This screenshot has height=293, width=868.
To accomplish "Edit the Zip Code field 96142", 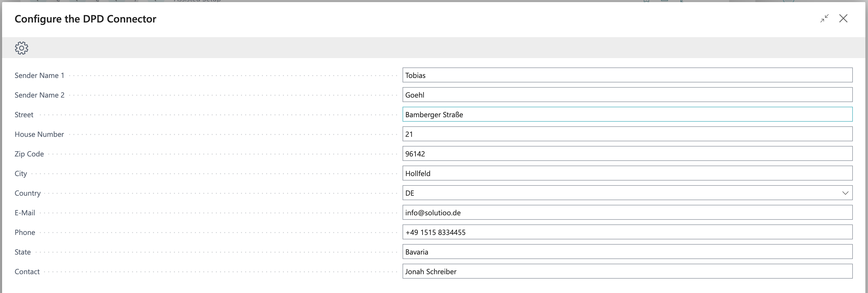I will [x=627, y=154].
